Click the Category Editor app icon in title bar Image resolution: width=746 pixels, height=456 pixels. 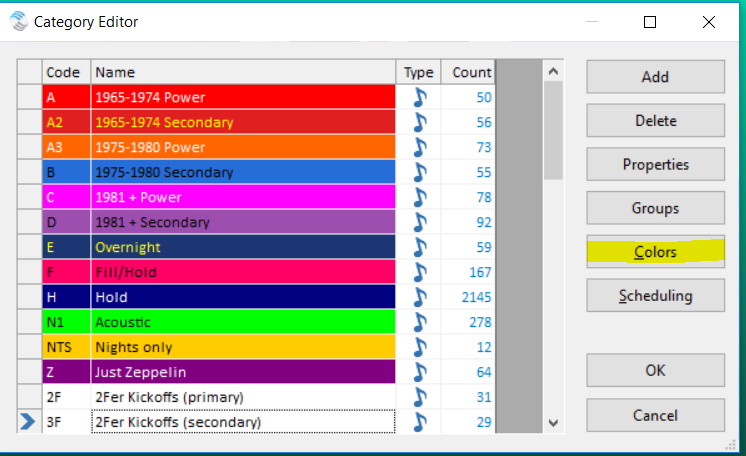[x=19, y=21]
